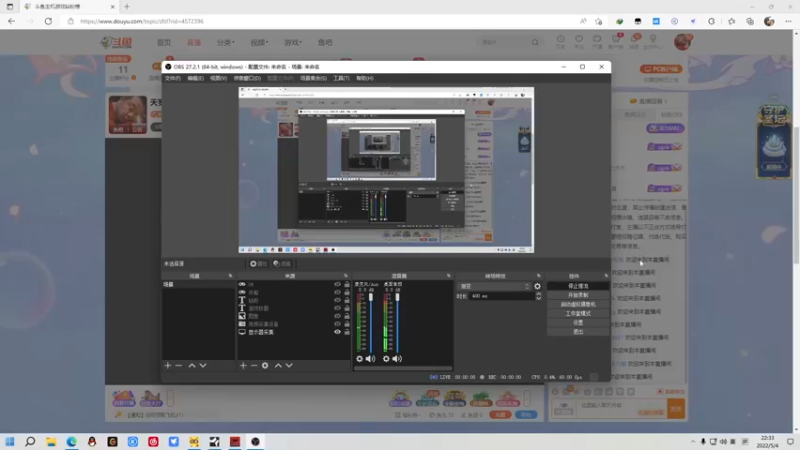Click 退出 exit button in OBS
Screen dimensions: 800x450
click(x=578, y=332)
